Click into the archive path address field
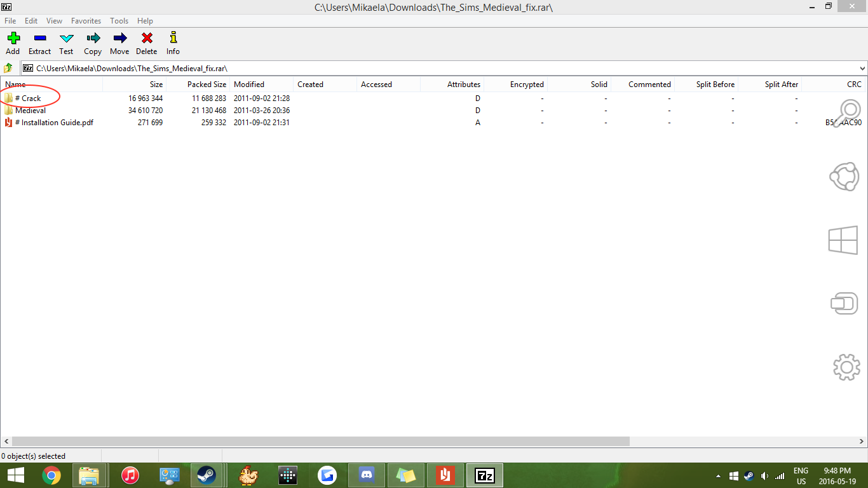The height and width of the screenshot is (488, 868). point(439,68)
